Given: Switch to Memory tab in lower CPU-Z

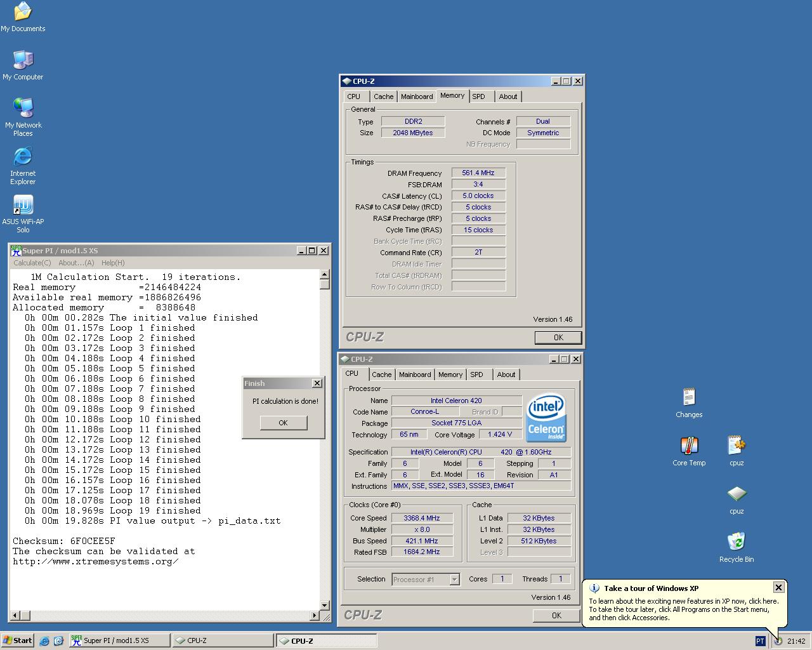Looking at the screenshot, I should 450,375.
